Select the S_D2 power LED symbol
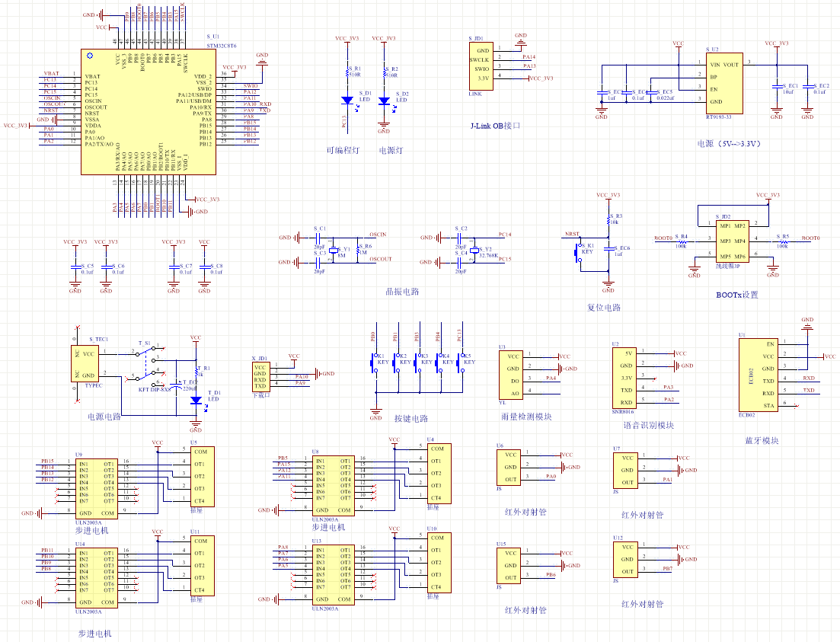Image resolution: width=840 pixels, height=642 pixels. point(384,101)
